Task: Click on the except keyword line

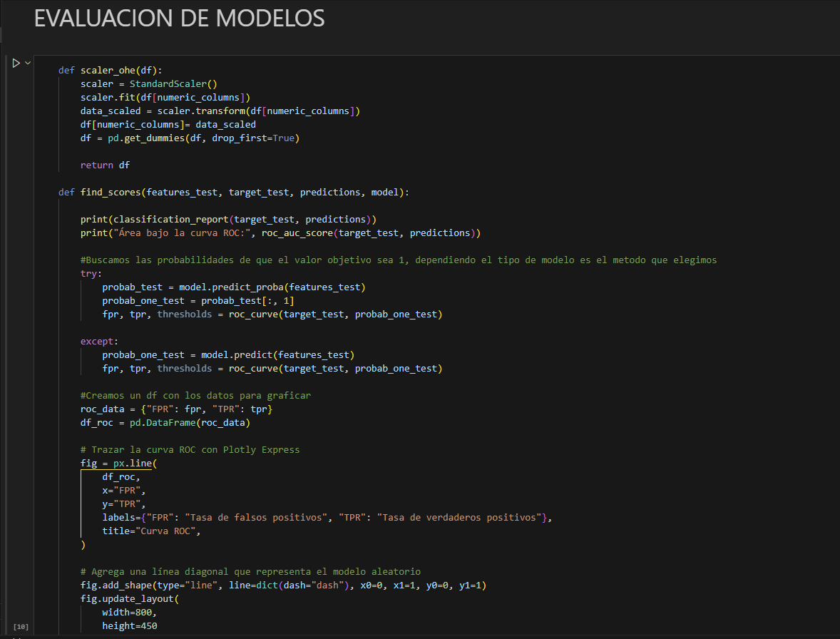Action: coord(97,342)
